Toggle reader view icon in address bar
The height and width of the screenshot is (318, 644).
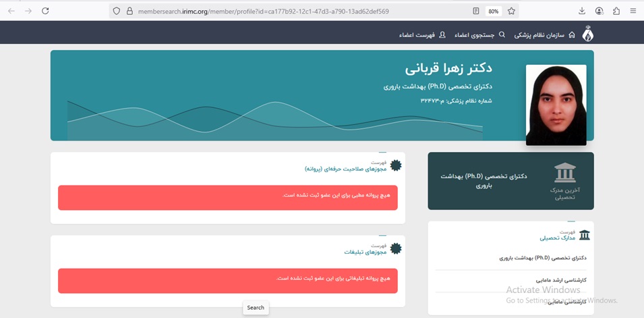click(476, 11)
